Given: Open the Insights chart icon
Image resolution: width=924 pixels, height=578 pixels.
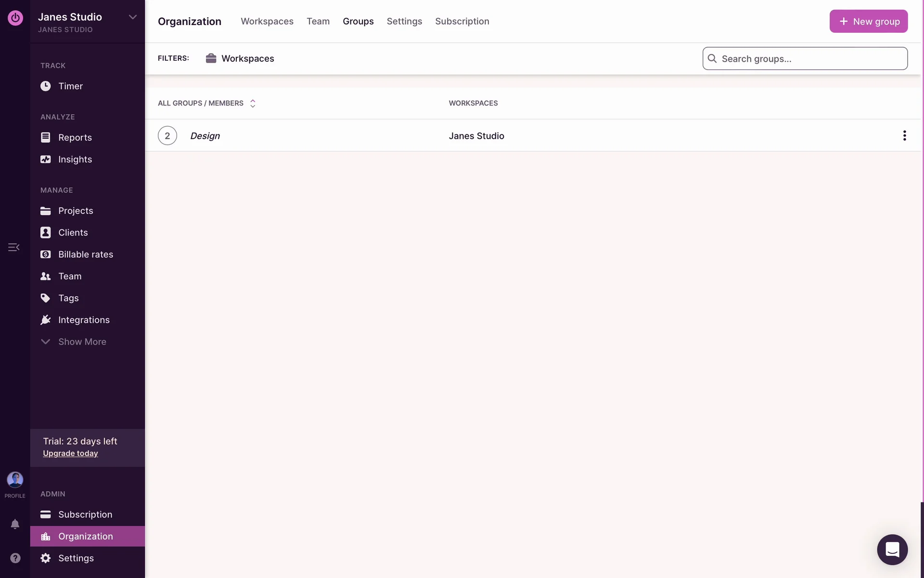Looking at the screenshot, I should [x=45, y=159].
